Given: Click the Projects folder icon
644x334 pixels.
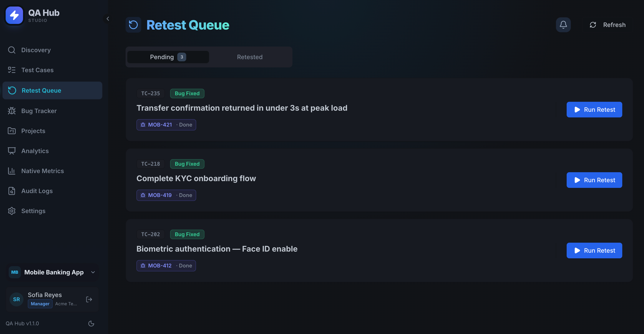Looking at the screenshot, I should coord(12,131).
